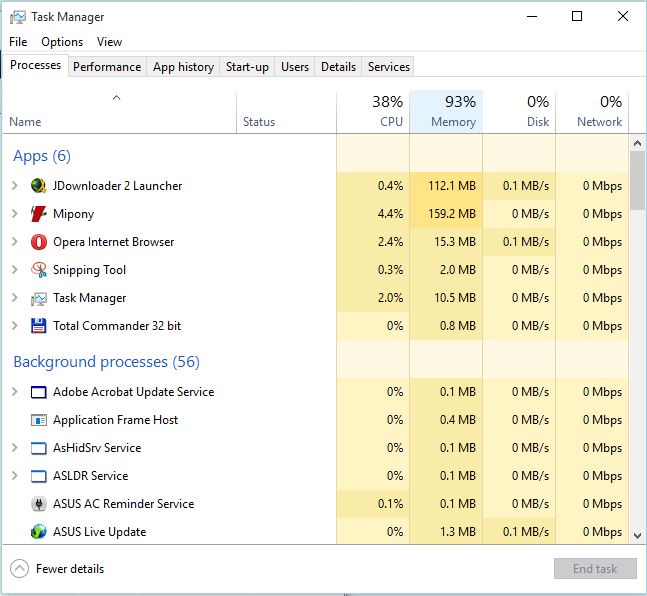Image resolution: width=647 pixels, height=596 pixels.
Task: Switch to the Services tab
Action: tap(389, 67)
